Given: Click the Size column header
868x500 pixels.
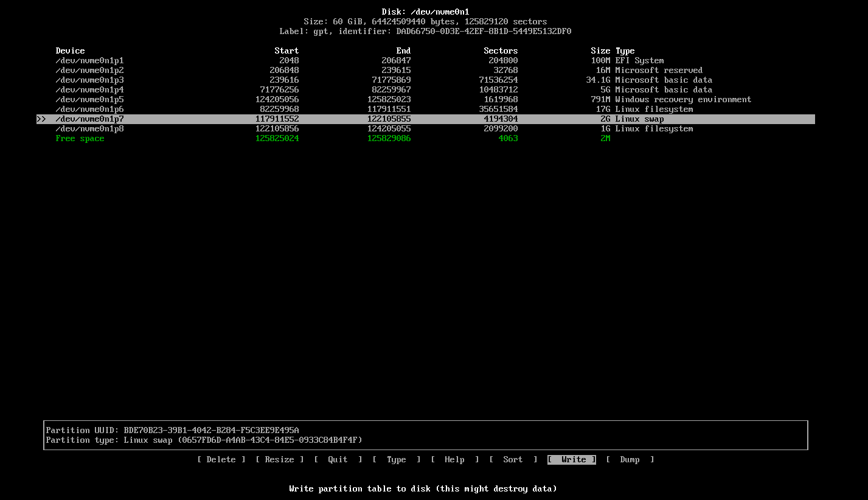Looking at the screenshot, I should 601,51.
